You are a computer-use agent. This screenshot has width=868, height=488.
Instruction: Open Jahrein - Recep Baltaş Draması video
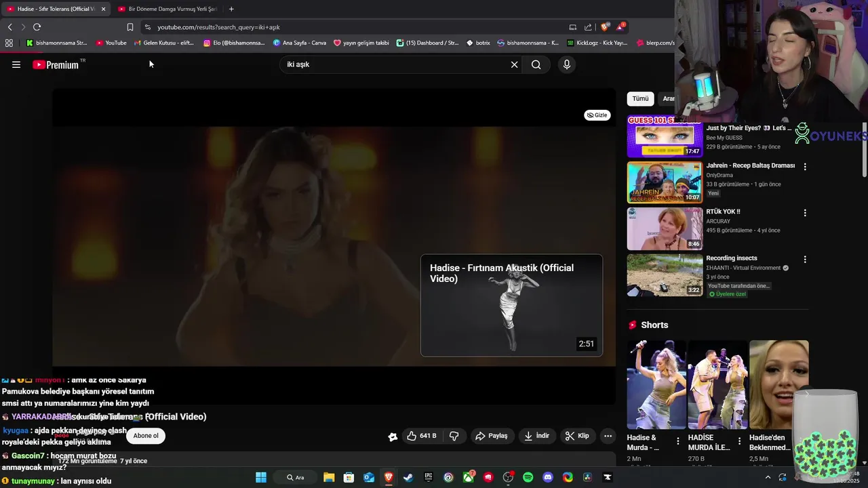tap(665, 182)
